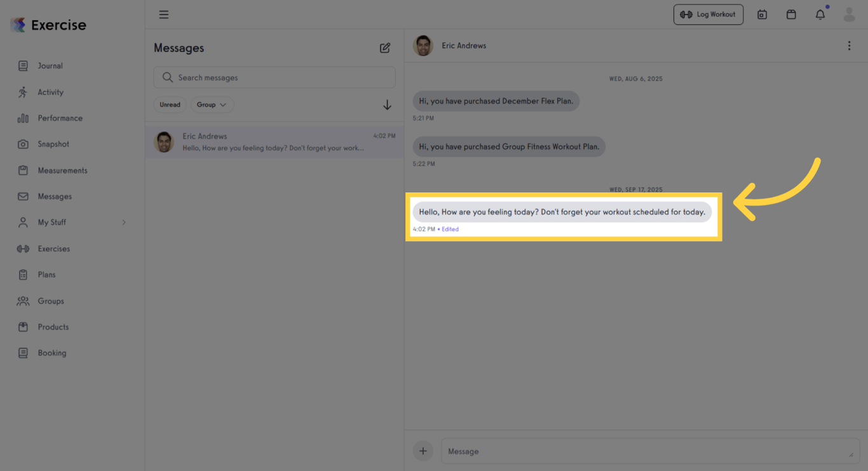Click the Search messages field
868x471 pixels.
point(274,77)
